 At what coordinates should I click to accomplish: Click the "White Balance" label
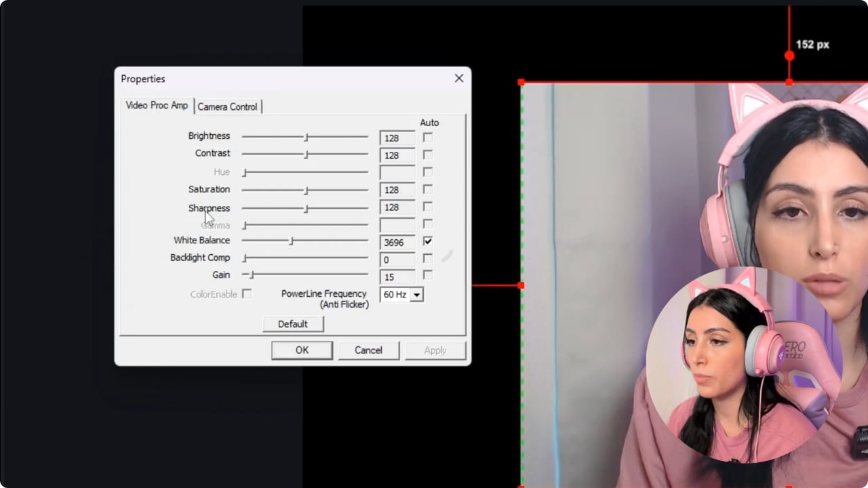tap(201, 240)
